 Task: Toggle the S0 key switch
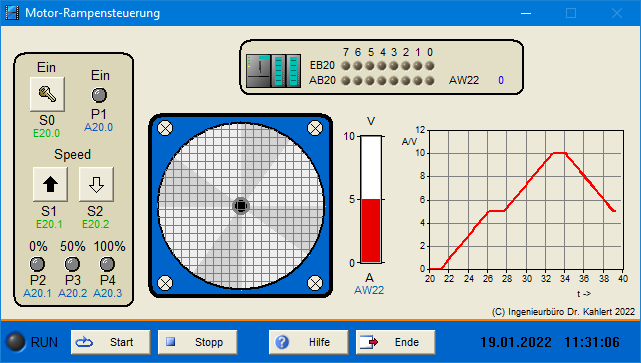click(47, 94)
